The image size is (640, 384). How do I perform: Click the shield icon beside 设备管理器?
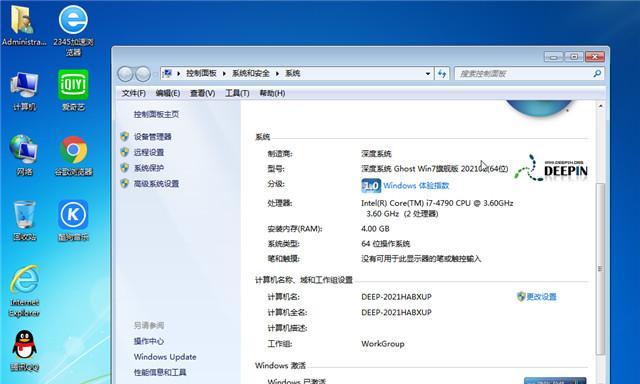point(125,137)
